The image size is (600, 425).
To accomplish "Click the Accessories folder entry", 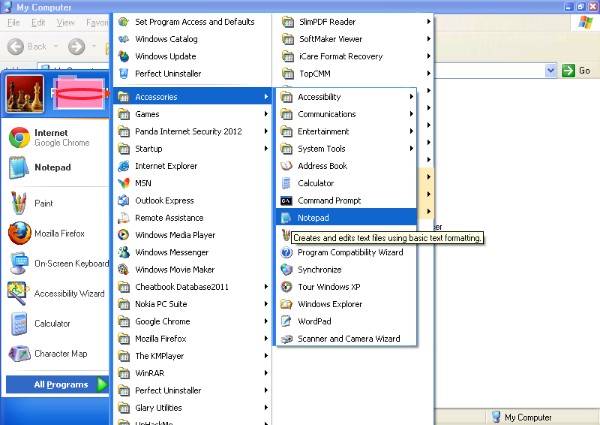I will coord(193,97).
